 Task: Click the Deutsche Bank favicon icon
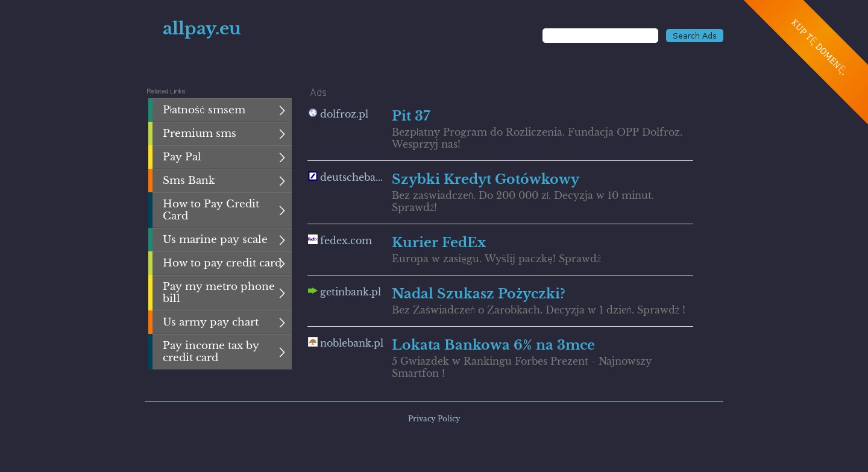click(313, 176)
